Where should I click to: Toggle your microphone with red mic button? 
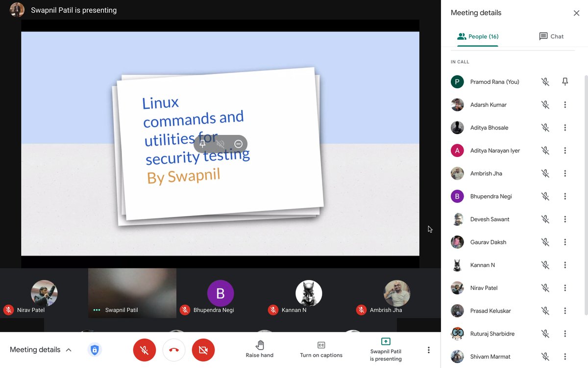[145, 350]
